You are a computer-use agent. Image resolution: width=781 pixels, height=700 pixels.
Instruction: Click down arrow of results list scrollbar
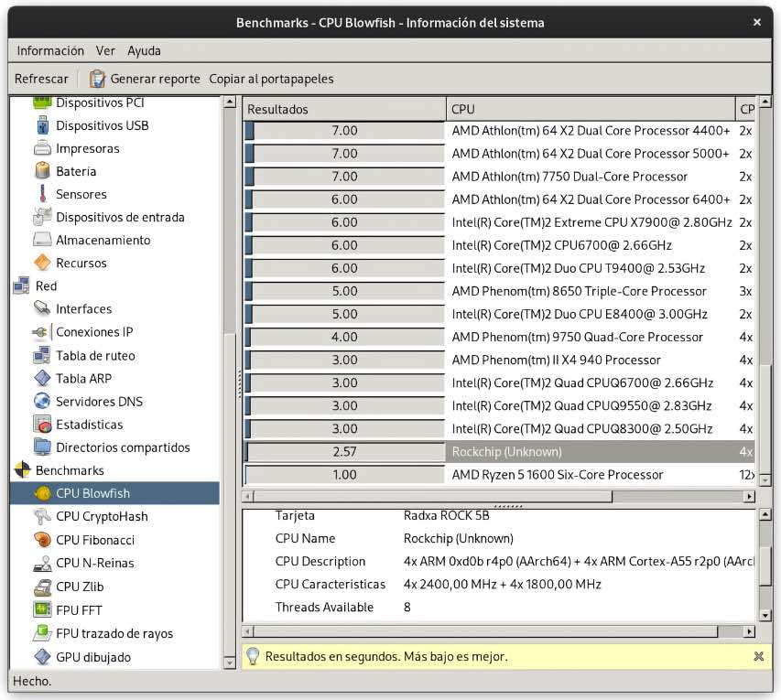765,480
